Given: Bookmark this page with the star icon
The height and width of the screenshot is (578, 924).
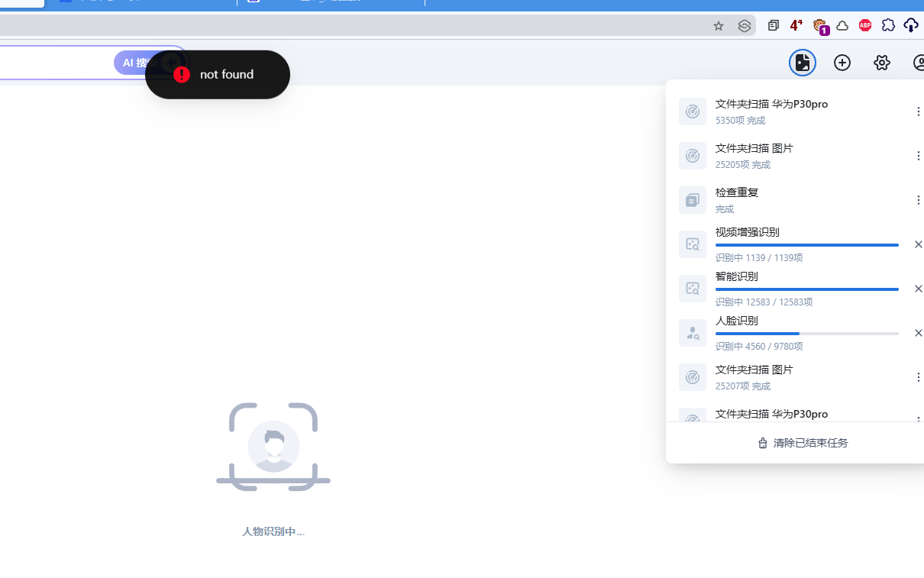Looking at the screenshot, I should (719, 26).
